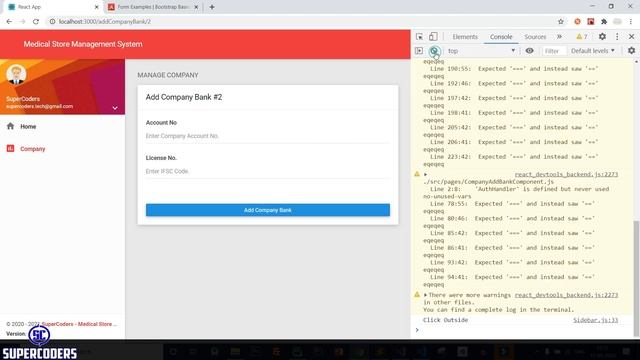Open SuperCoders - Medical Store footer link
This screenshot has height=360, width=640.
click(x=79, y=324)
